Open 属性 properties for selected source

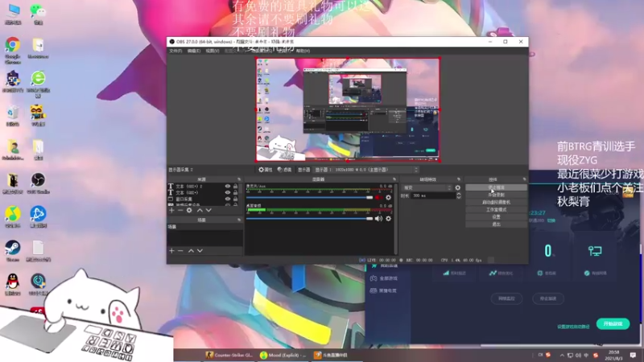(266, 170)
